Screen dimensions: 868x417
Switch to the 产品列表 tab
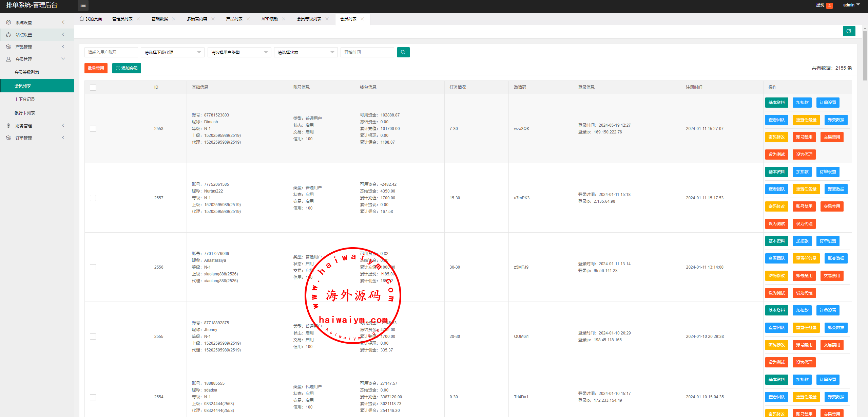point(234,19)
